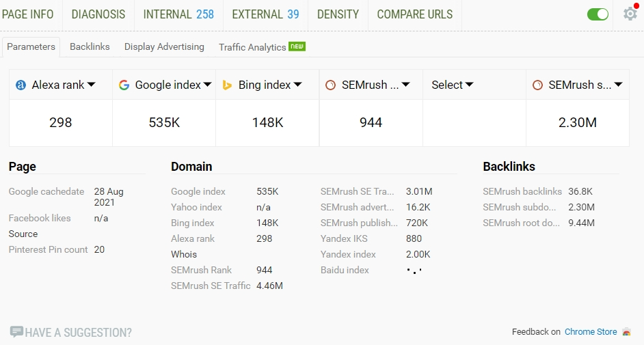Click the NEW badge on Traffic Analytics
The width and height of the screenshot is (644, 345).
pos(297,46)
